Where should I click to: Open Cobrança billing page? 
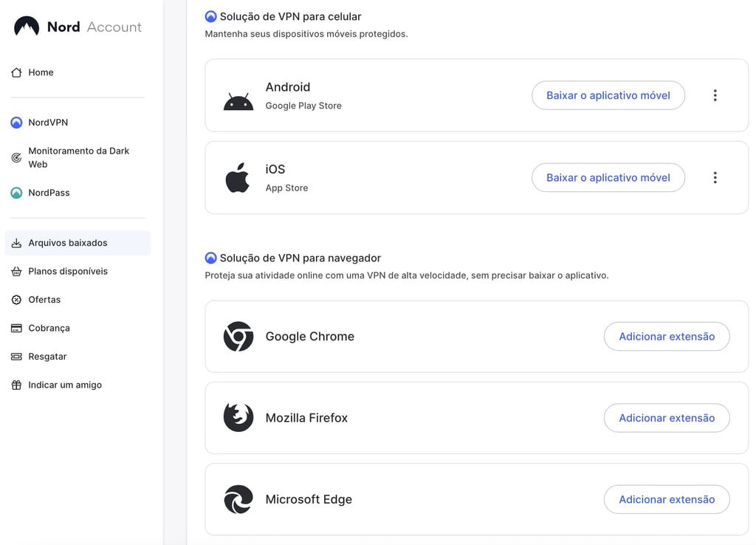(78, 328)
